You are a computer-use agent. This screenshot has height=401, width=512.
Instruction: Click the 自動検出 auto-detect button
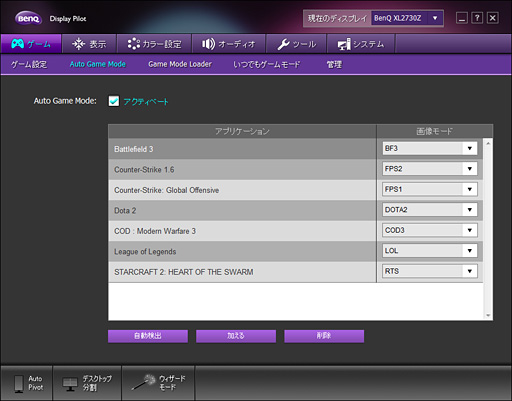(148, 336)
